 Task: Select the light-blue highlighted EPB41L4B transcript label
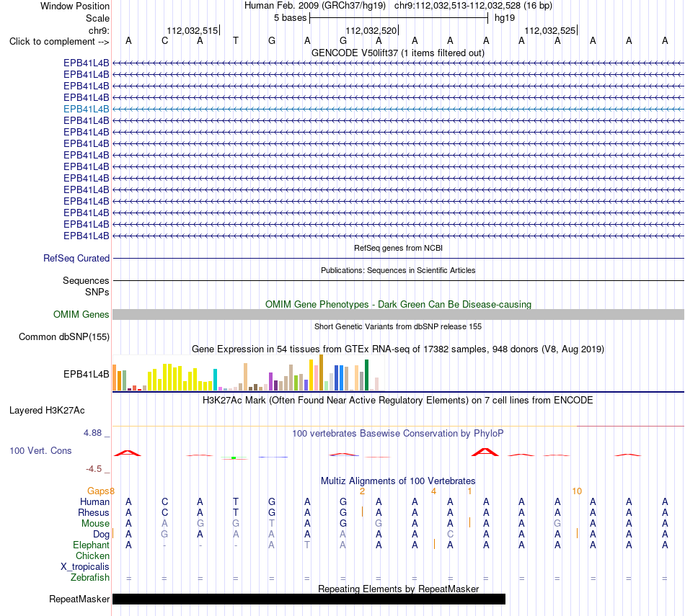pyautogui.click(x=86, y=109)
